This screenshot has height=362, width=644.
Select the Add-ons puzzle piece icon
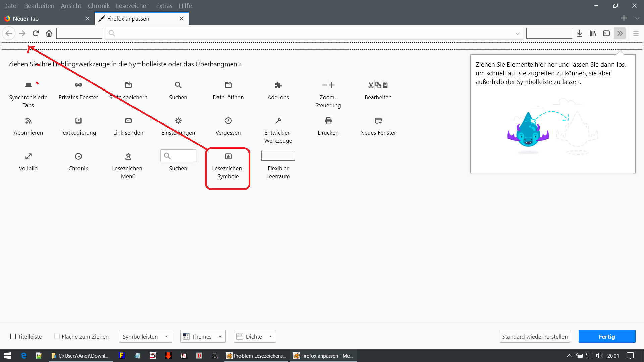[x=278, y=85]
